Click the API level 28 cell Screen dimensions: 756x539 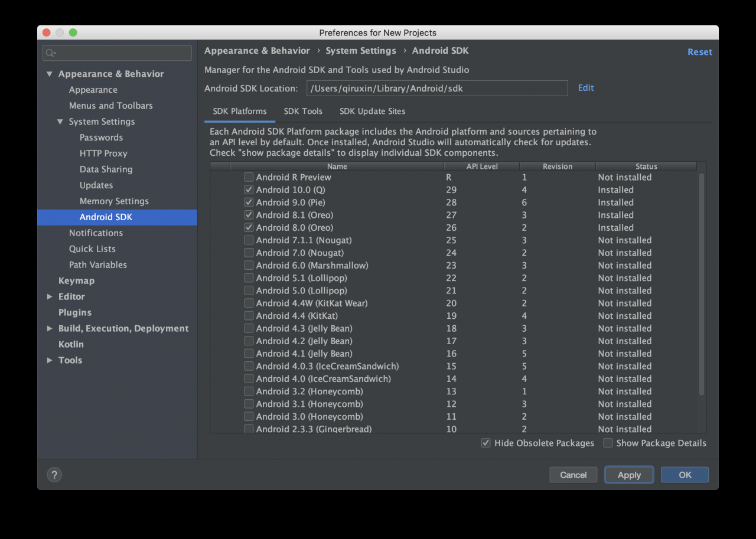coord(451,202)
